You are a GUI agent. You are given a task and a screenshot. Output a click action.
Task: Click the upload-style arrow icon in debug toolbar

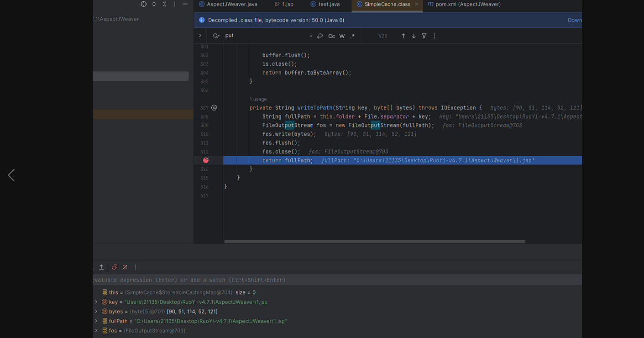click(101, 267)
